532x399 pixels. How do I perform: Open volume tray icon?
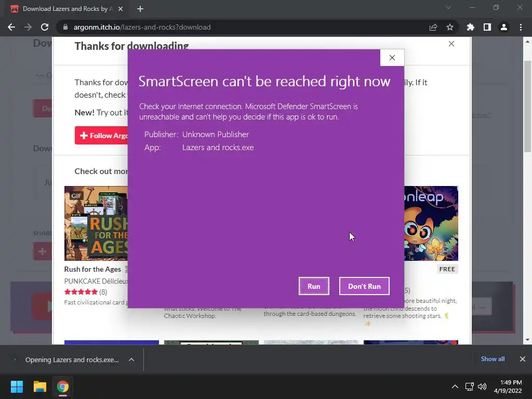coord(482,387)
